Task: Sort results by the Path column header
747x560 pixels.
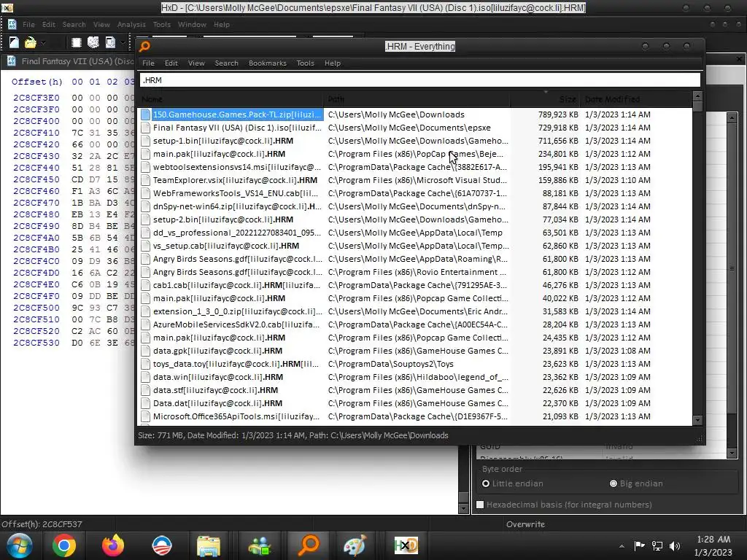Action: point(417,99)
